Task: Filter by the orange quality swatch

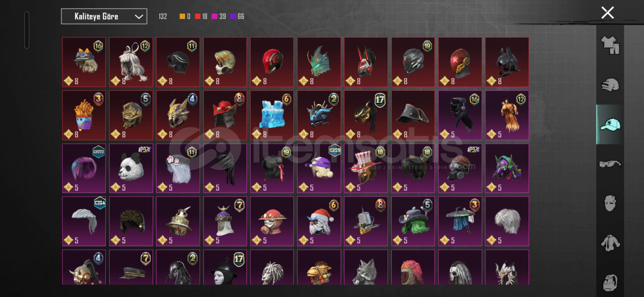Action: (x=182, y=16)
